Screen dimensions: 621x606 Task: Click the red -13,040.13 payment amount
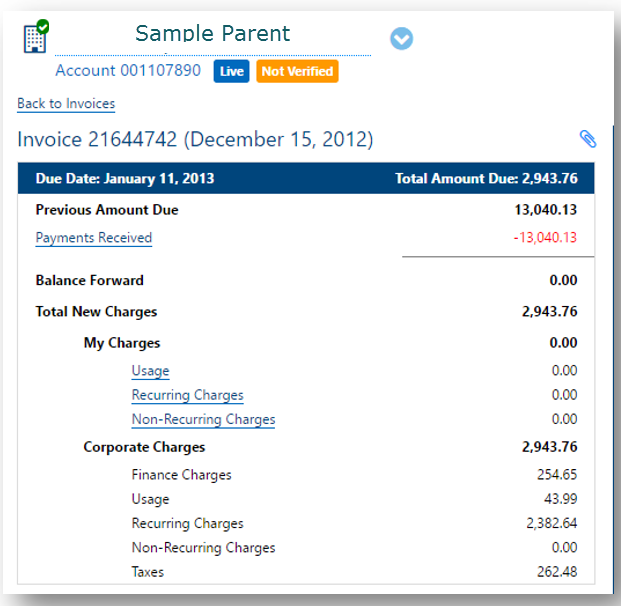click(545, 238)
